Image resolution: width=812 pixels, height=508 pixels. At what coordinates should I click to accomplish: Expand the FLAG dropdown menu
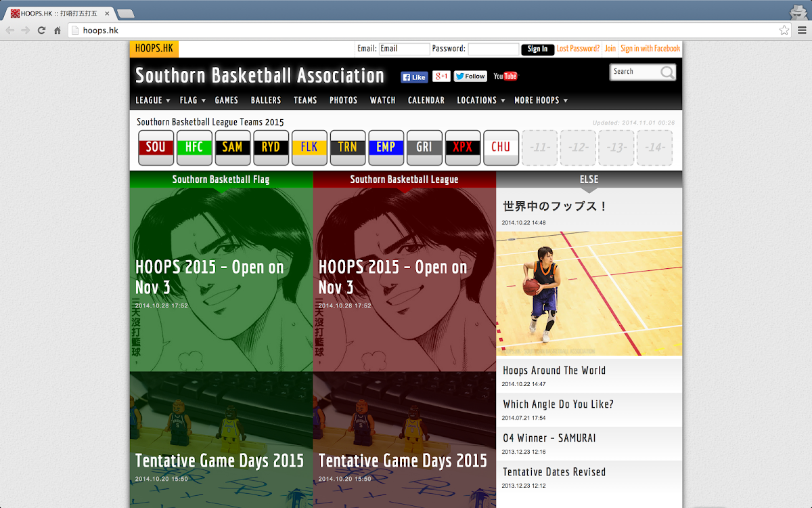pyautogui.click(x=193, y=100)
